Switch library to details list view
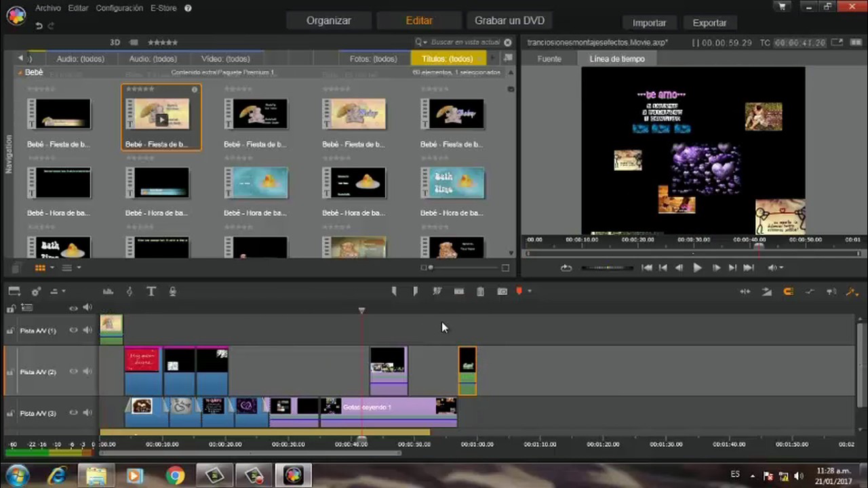The height and width of the screenshot is (488, 868). (x=66, y=268)
